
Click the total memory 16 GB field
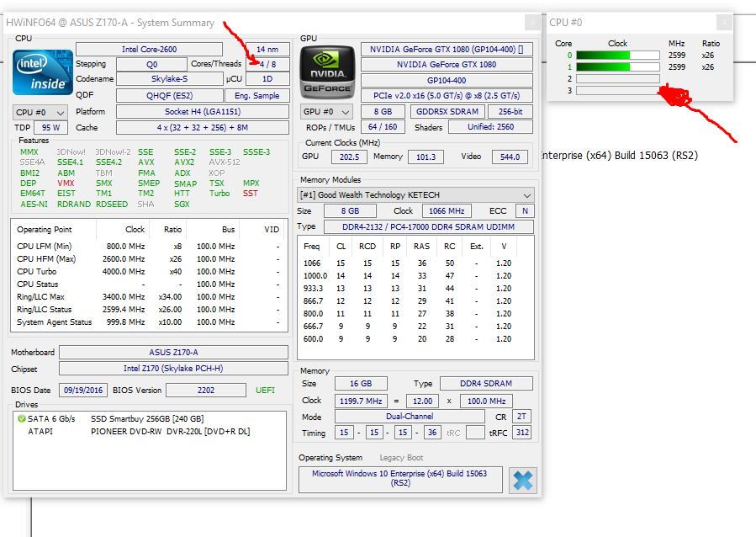point(361,384)
